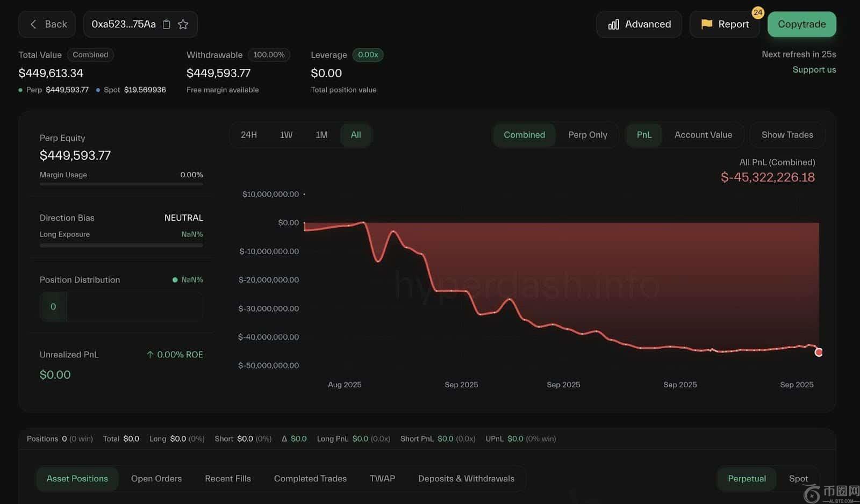The image size is (860, 504).
Task: Open the Completed Trades tab
Action: coord(310,479)
